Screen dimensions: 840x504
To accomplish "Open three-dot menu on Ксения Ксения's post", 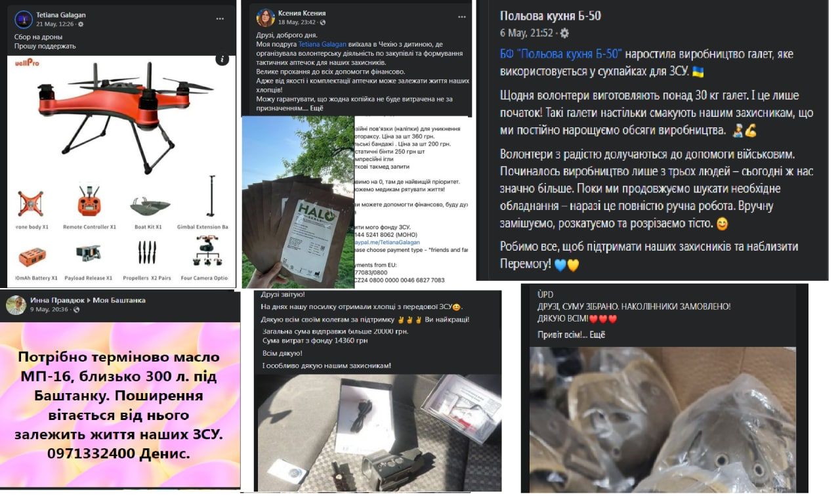I will 461,17.
